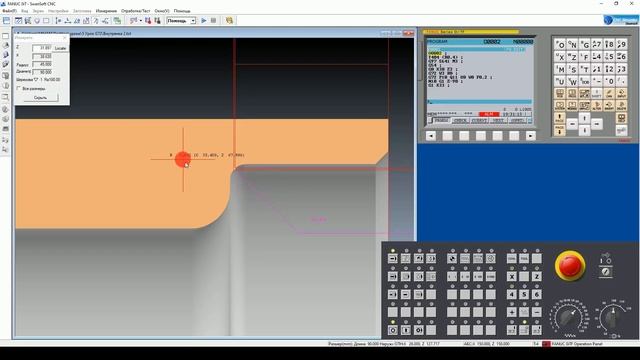Click the DELETE edit key
This screenshot has width=640, height=360.
click(x=622, y=106)
